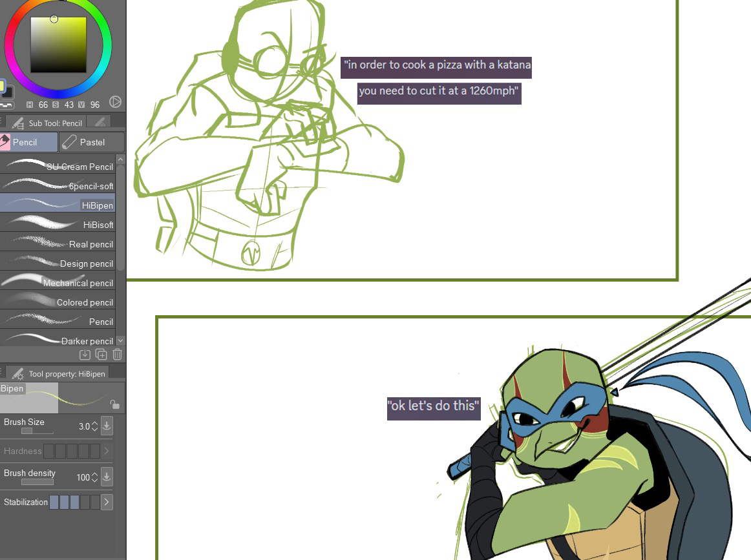The width and height of the screenshot is (751, 560).
Task: Click the Brush Size value stepper arrows
Action: click(x=94, y=426)
